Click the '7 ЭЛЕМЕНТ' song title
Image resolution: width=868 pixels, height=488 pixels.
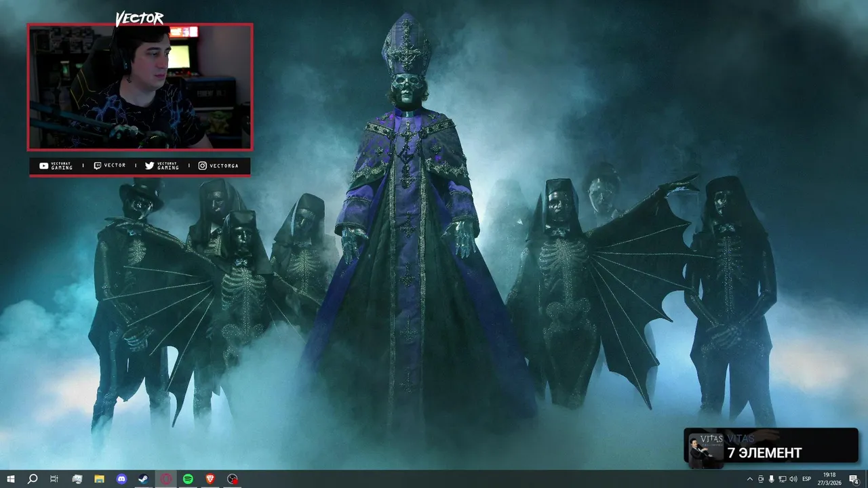764,453
